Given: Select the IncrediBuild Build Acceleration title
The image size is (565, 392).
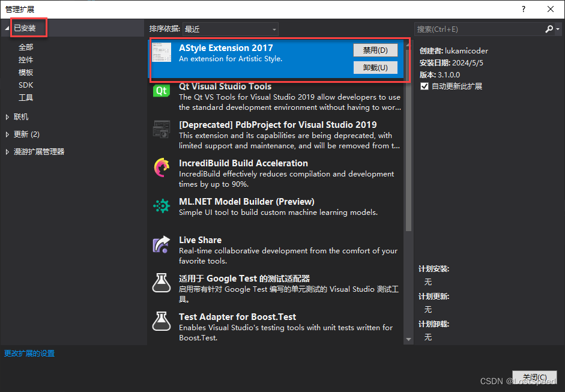Looking at the screenshot, I should click(244, 163).
